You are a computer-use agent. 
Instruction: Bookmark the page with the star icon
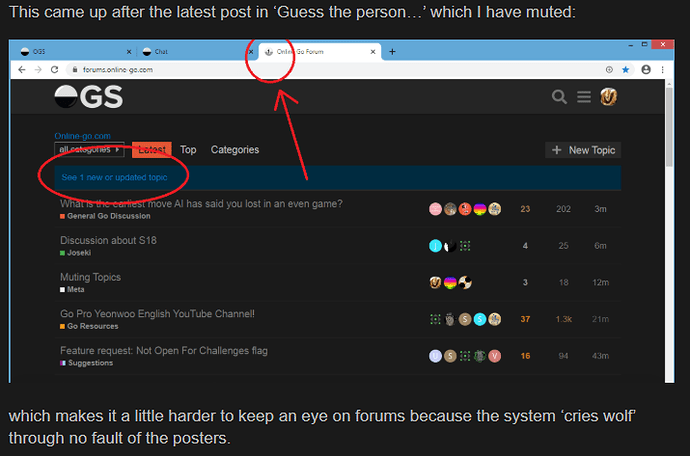(625, 70)
